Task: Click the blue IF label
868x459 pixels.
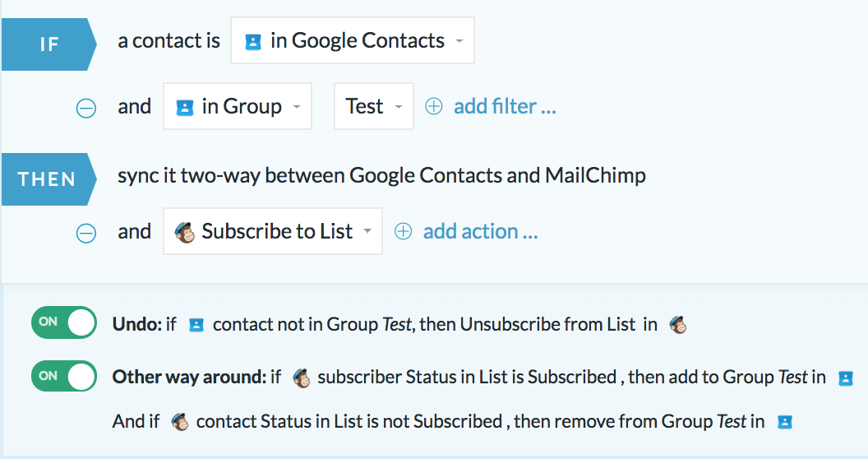Action: tap(49, 44)
